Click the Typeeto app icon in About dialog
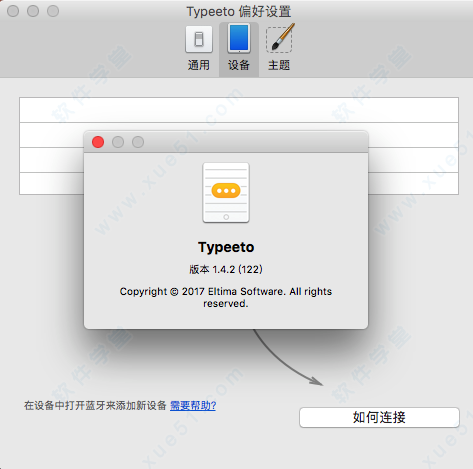The width and height of the screenshot is (473, 469). pos(226,193)
